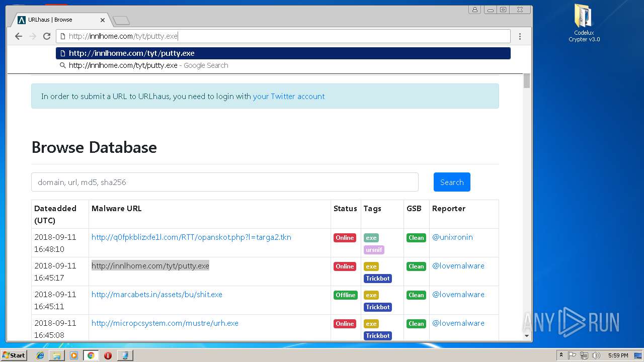Open the 'your Twitter account' login link
This screenshot has height=362, width=644.
[289, 97]
